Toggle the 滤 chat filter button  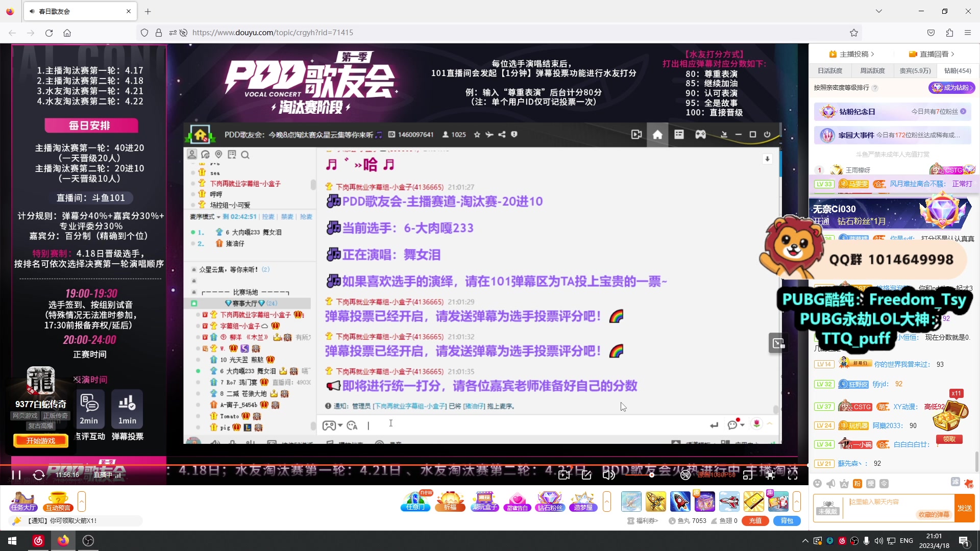(955, 482)
